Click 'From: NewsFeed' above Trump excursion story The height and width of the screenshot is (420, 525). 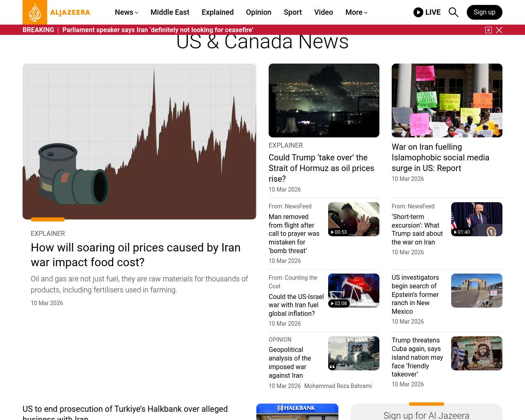coord(413,206)
